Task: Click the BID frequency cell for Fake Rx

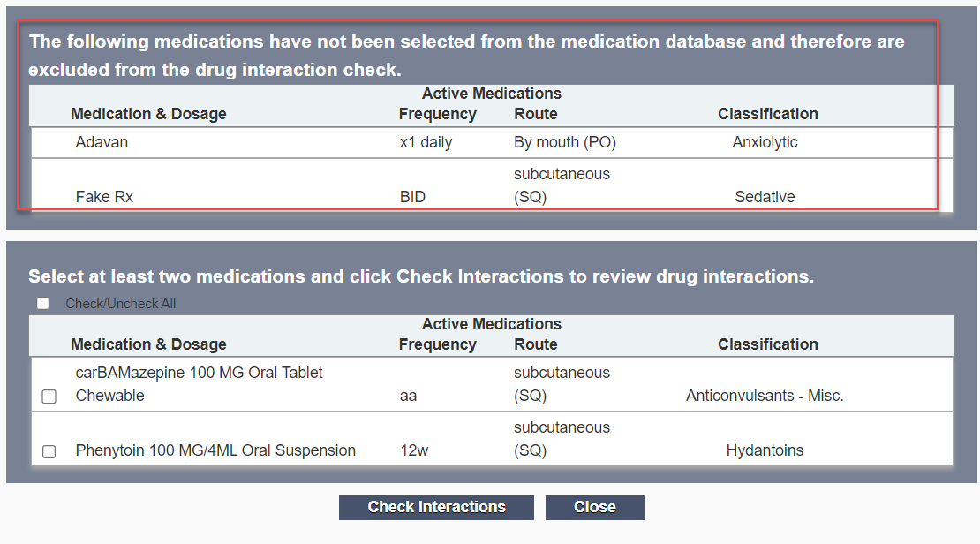Action: 412,197
